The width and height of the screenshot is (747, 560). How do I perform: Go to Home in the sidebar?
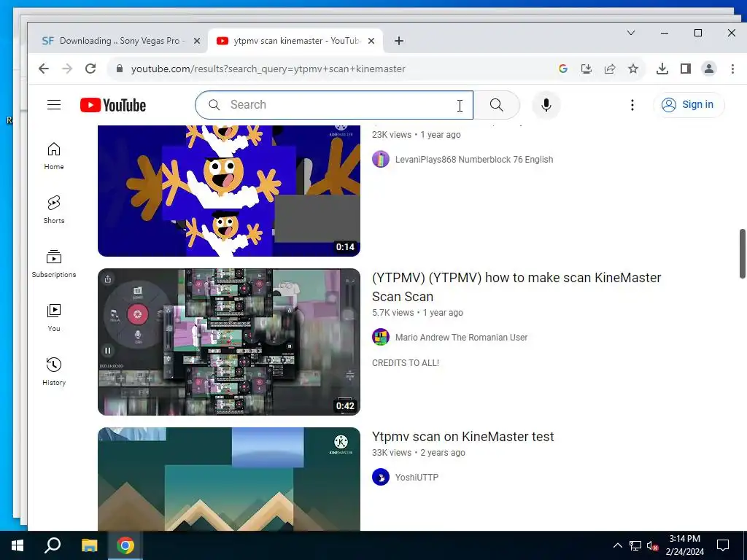[54, 156]
